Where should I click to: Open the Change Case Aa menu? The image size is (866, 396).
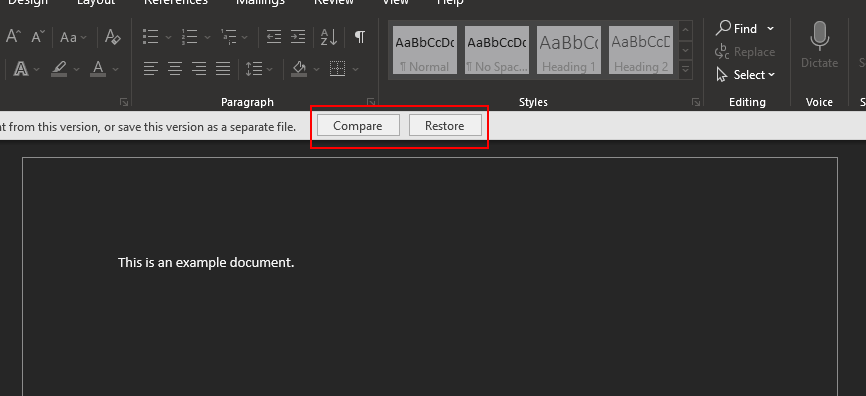(73, 38)
